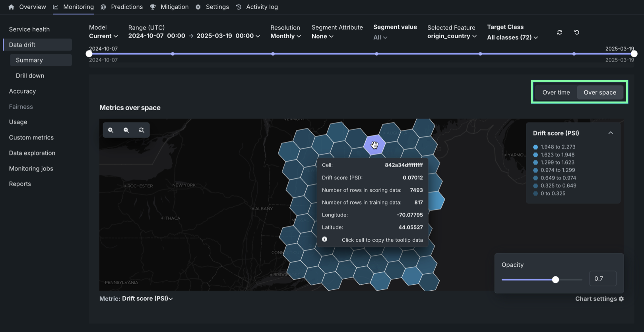Click the refresh data icon

point(559,32)
